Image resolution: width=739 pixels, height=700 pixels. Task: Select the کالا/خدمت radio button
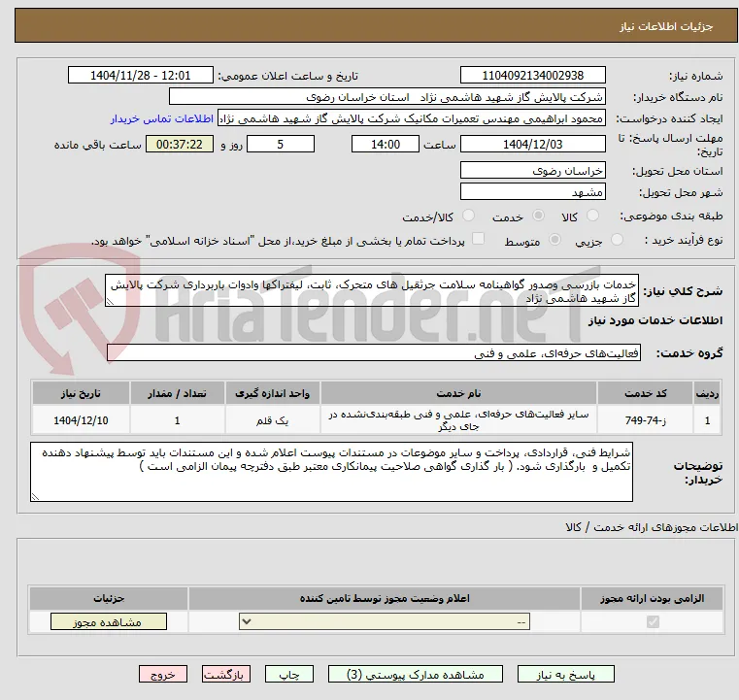pos(468,216)
